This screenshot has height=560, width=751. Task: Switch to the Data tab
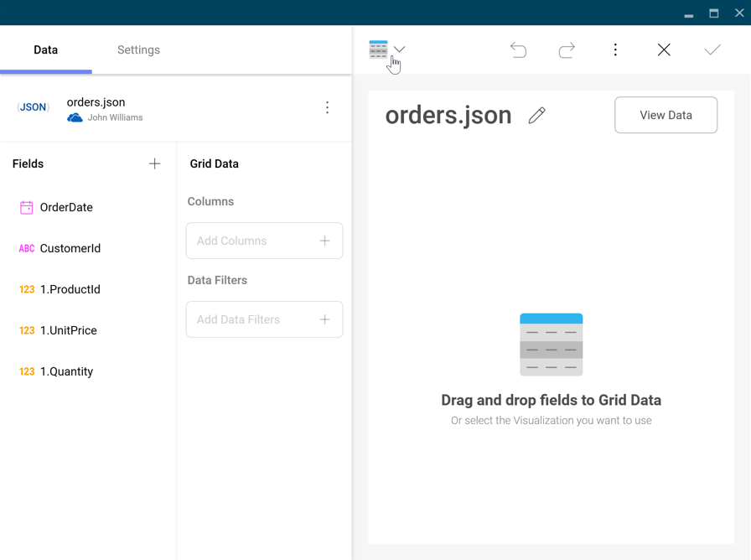(45, 49)
